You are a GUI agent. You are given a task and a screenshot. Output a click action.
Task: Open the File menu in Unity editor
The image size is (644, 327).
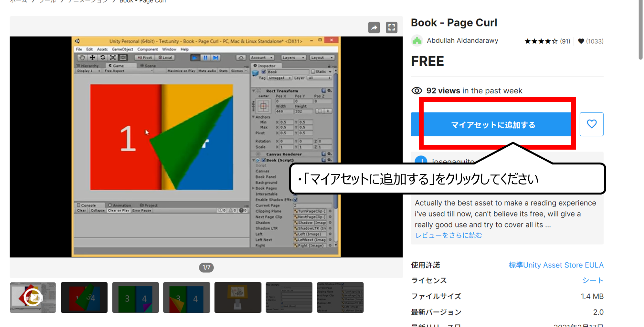[x=79, y=49]
